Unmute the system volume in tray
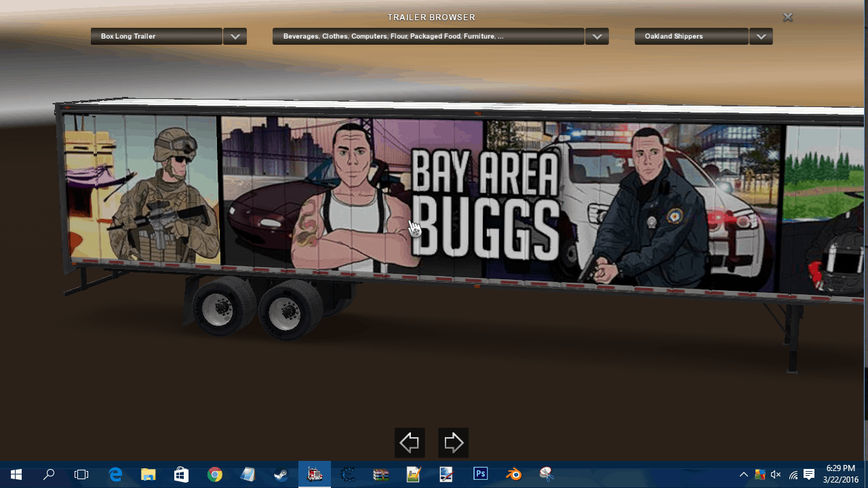The image size is (868, 488). [x=776, y=474]
